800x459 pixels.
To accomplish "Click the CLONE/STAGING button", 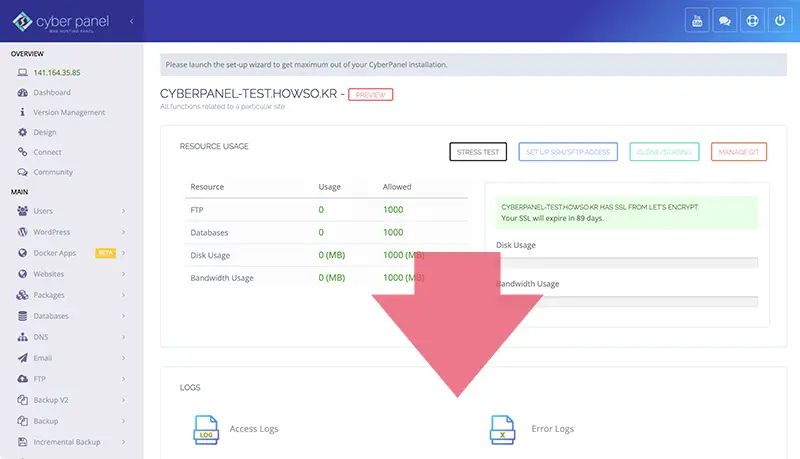I will [x=664, y=151].
